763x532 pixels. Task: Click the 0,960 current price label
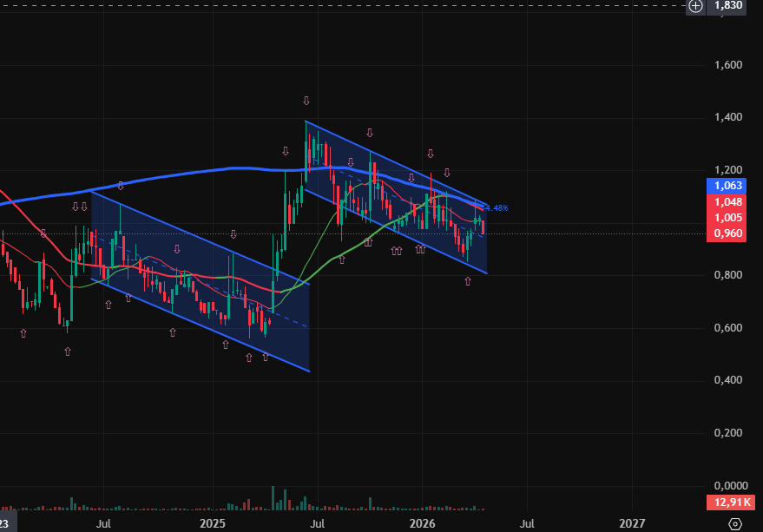(727, 233)
